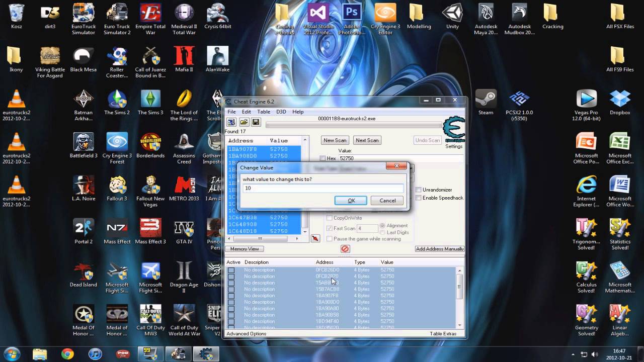Viewport: 644px width, 362px height.
Task: Select found address 1BA907F8 row
Action: 264,149
